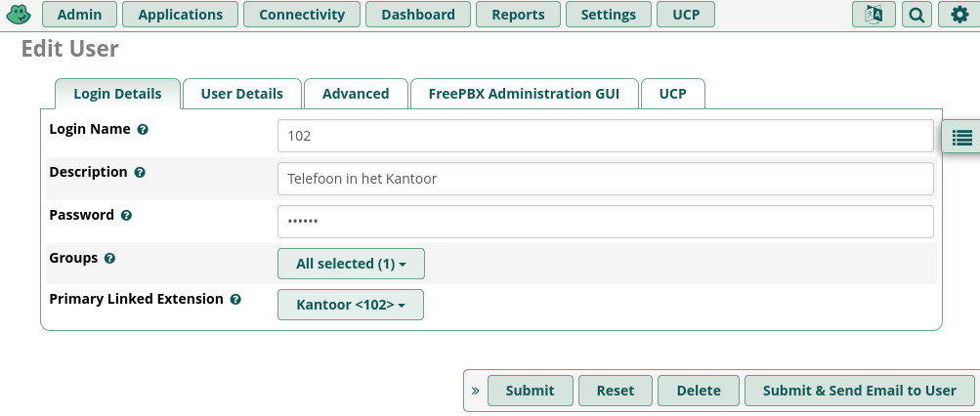Open the gear settings icon
980x416 pixels.
[x=959, y=15]
